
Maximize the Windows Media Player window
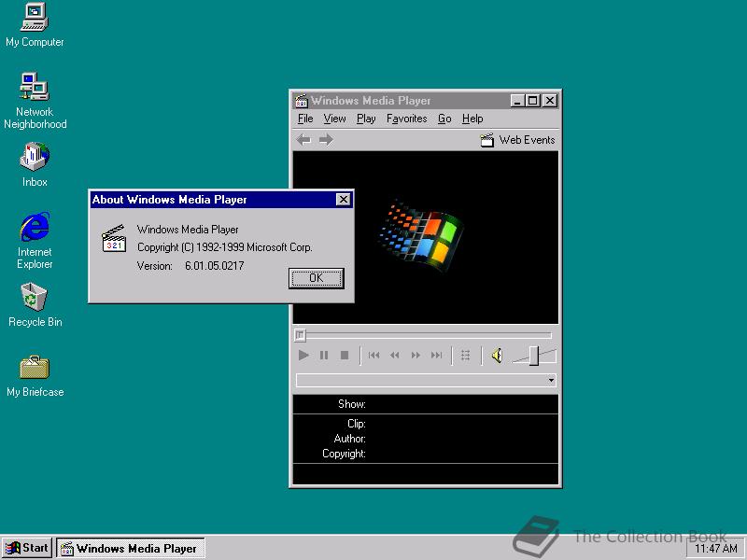[x=532, y=101]
